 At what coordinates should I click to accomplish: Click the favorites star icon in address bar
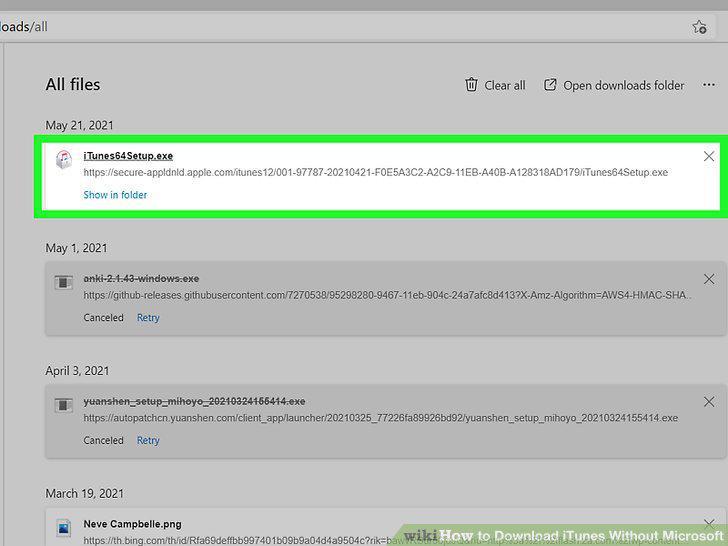point(700,27)
